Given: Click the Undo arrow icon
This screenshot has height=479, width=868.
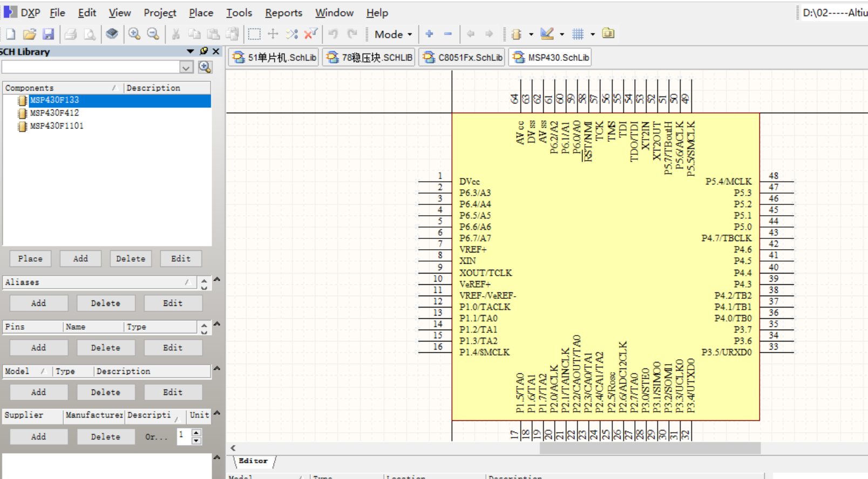Looking at the screenshot, I should click(333, 34).
